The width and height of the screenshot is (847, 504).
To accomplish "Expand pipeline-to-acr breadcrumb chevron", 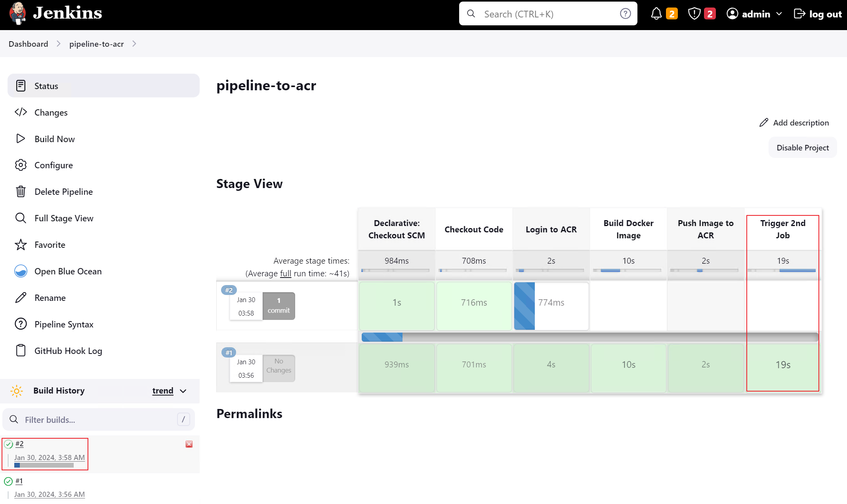I will tap(134, 44).
